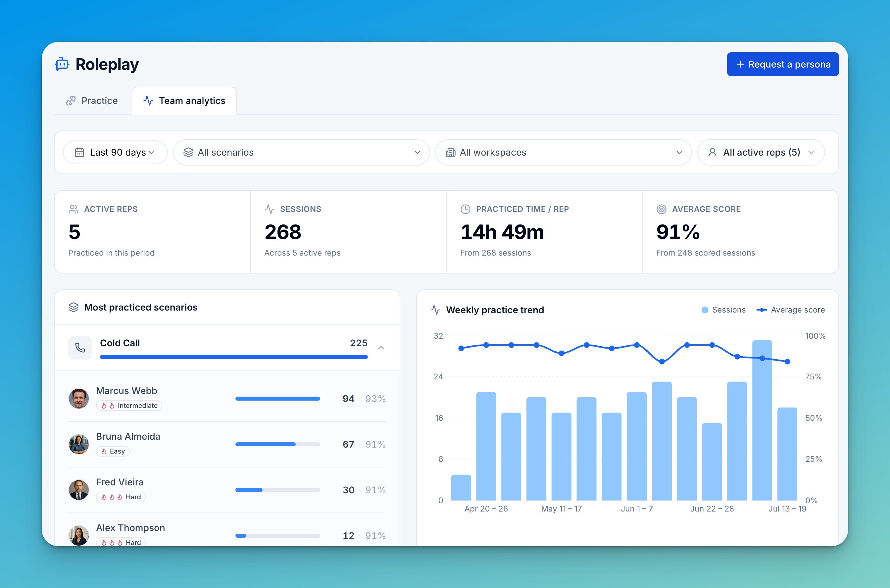Click the May 11 – 17 axis label
The width and height of the screenshot is (890, 588).
pos(562,509)
